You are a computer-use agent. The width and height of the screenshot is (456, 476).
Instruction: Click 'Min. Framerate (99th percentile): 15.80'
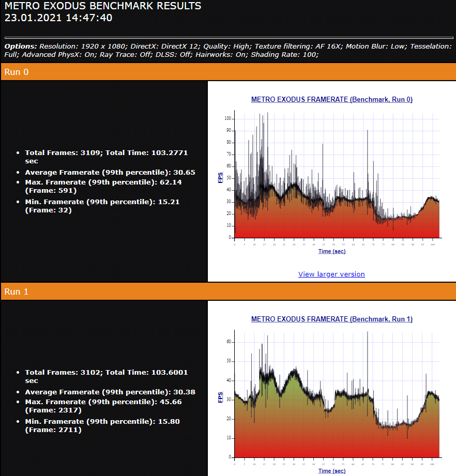[102, 425]
